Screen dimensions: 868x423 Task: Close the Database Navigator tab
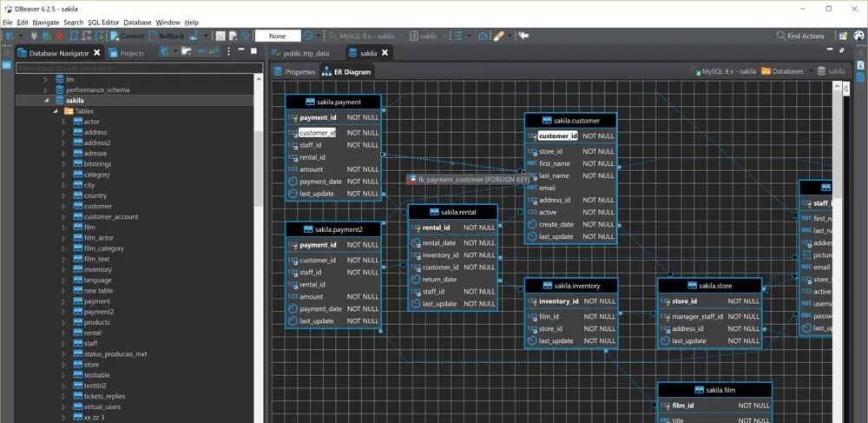pyautogui.click(x=97, y=53)
